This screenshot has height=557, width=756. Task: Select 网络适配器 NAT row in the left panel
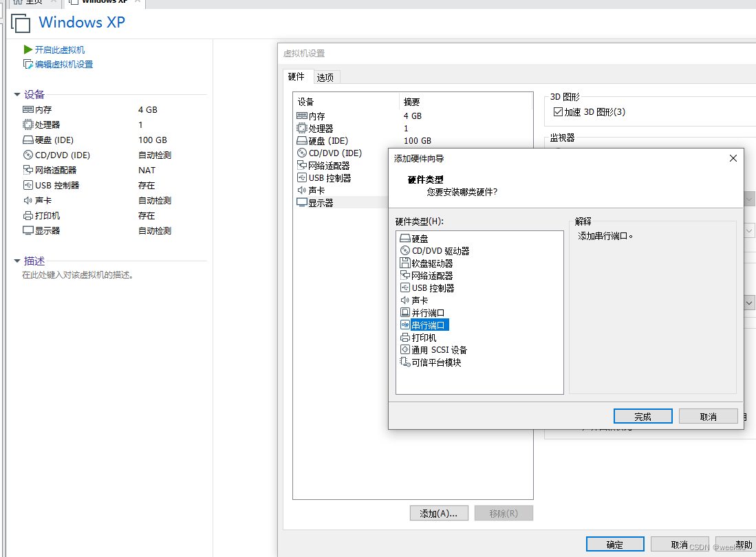point(114,170)
